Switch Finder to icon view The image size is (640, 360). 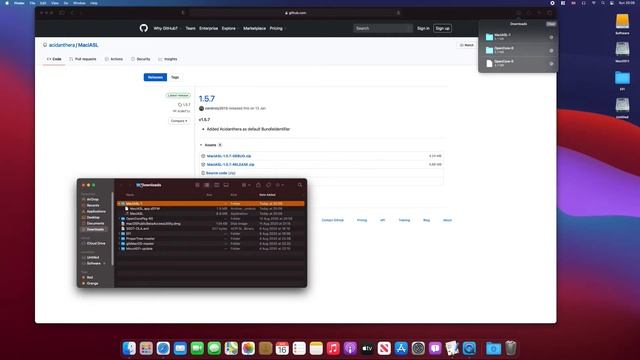[x=197, y=185]
